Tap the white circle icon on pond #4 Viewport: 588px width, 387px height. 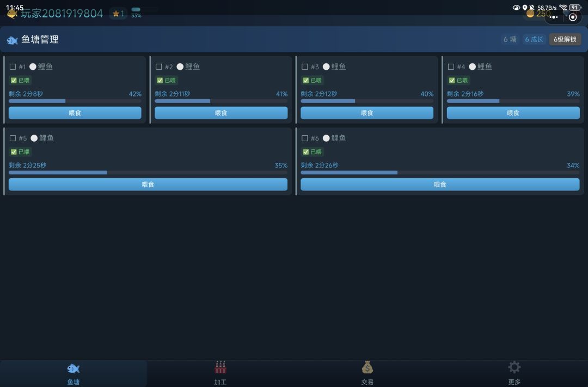click(x=473, y=67)
